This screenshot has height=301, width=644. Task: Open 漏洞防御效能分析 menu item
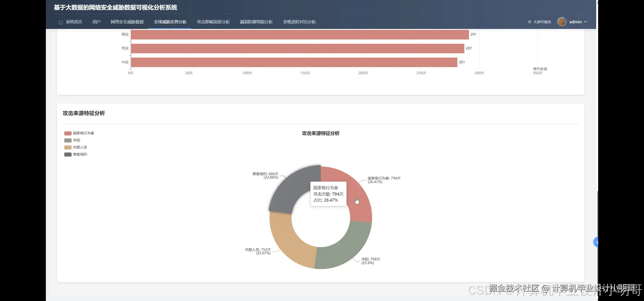pyautogui.click(x=256, y=22)
